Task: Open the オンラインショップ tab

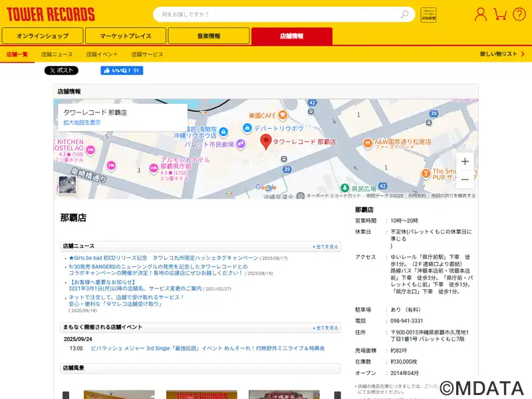Action: (43, 36)
